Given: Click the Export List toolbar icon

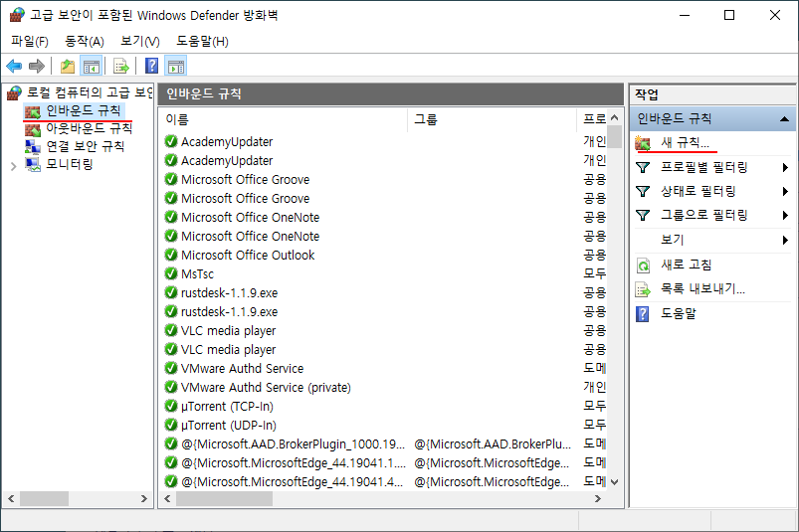Looking at the screenshot, I should point(121,67).
